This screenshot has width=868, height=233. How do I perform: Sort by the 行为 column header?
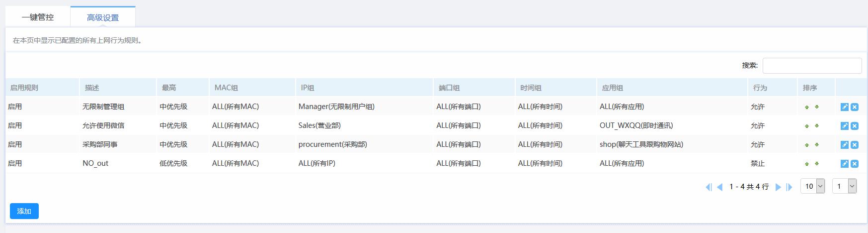(x=760, y=88)
